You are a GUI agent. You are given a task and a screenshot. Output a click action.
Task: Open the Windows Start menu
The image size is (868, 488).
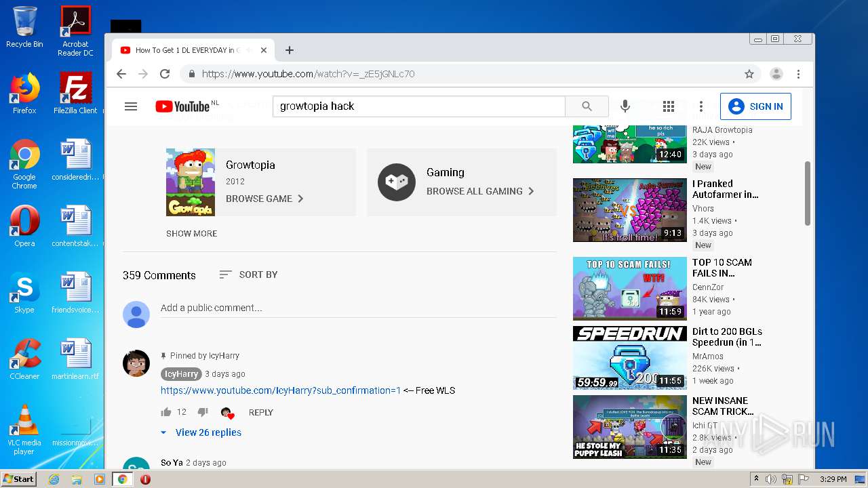tap(18, 479)
